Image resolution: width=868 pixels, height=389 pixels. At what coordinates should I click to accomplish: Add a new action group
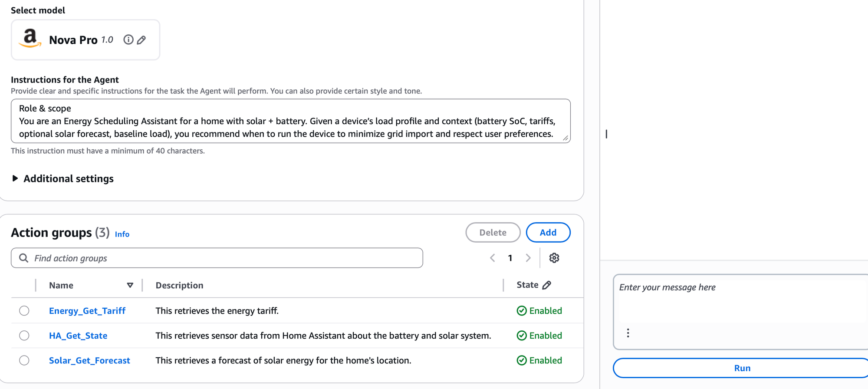tap(548, 232)
